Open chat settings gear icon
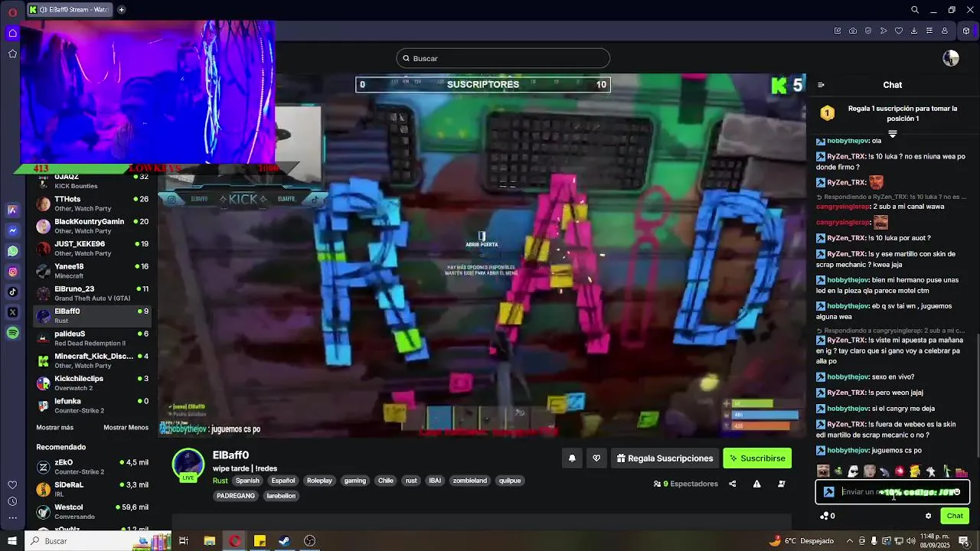Viewport: 980px width, 551px height. 928,516
